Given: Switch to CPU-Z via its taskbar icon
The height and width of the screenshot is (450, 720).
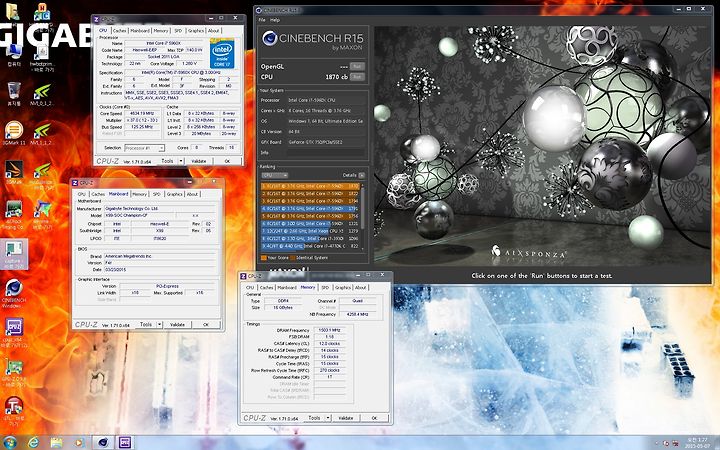Looking at the screenshot, I should tap(125, 443).
